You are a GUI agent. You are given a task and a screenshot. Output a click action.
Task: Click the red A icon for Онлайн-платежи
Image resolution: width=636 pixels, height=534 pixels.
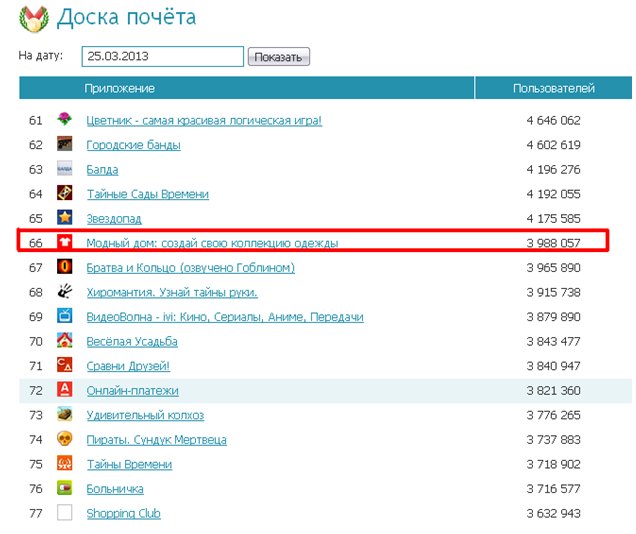pos(64,389)
